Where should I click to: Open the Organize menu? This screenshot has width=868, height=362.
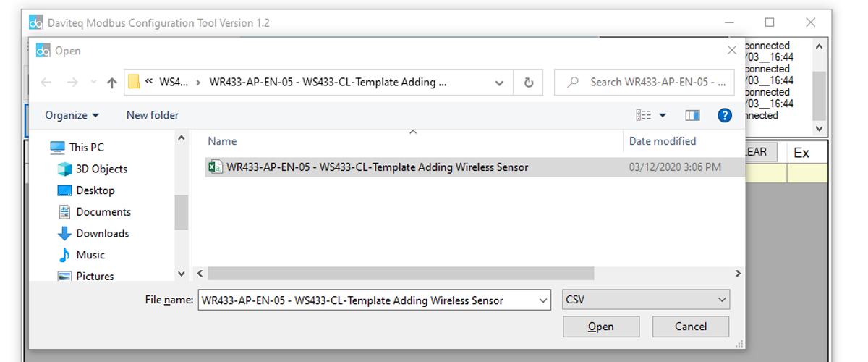coord(72,115)
